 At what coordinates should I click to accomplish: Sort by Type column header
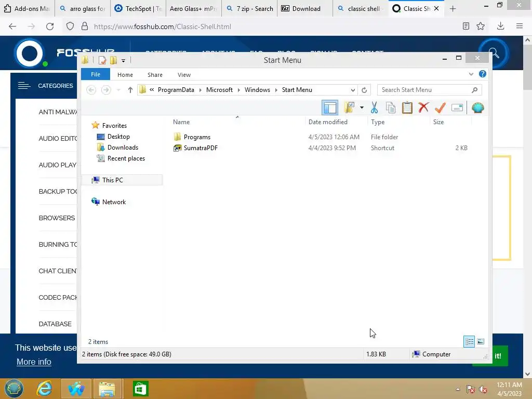click(378, 122)
